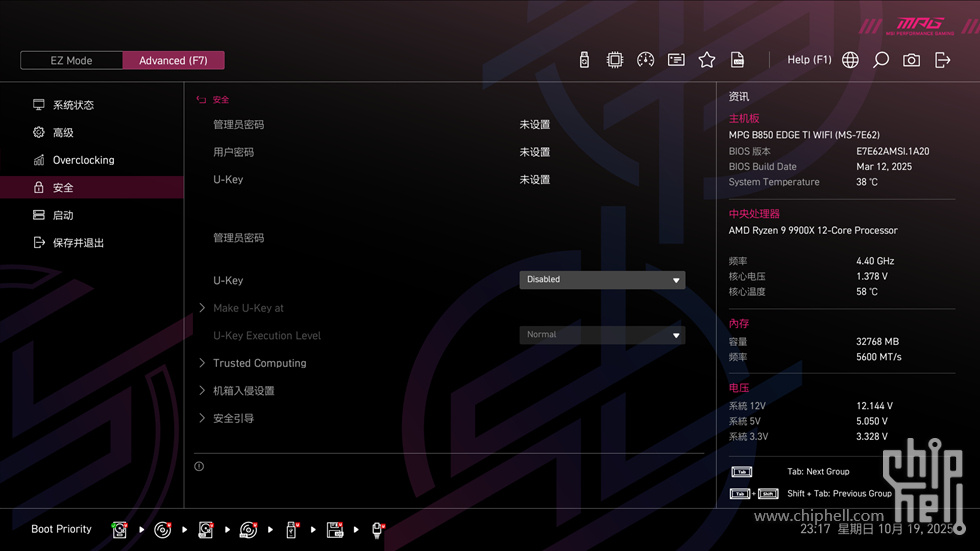The image size is (980, 551).
Task: Open the CPU chip information icon
Action: pos(614,60)
